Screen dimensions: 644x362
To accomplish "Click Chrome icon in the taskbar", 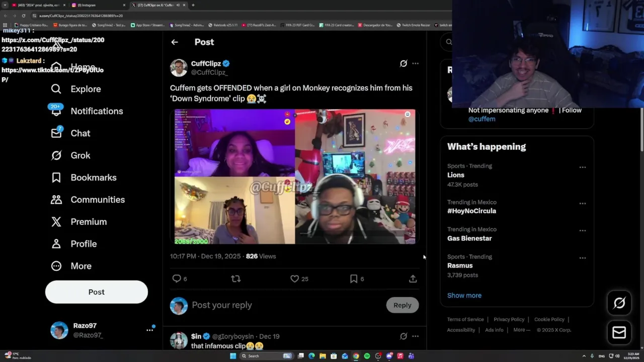I will 356,356.
